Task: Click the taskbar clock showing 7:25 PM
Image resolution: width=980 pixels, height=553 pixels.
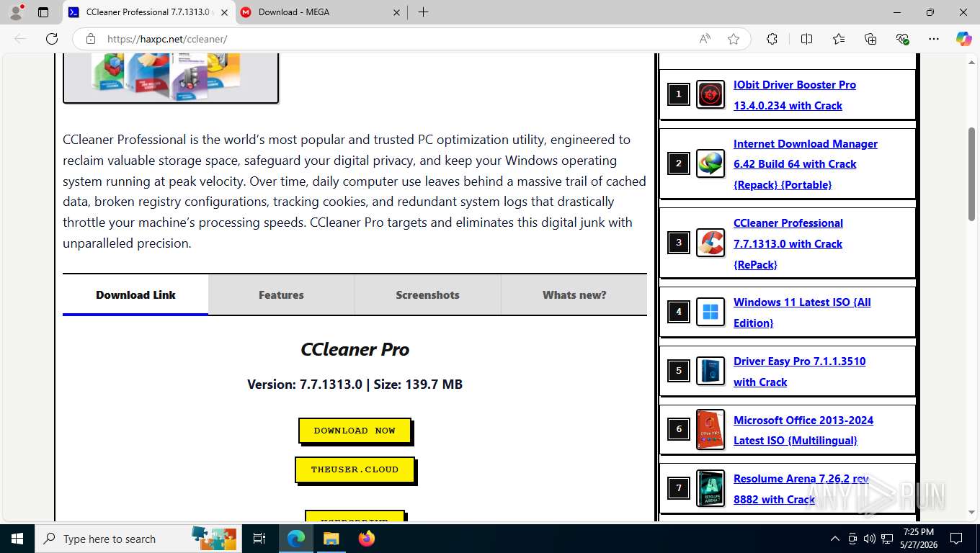Action: 918,539
